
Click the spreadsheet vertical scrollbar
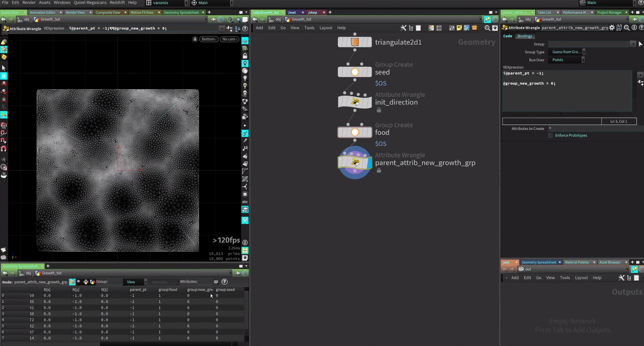[247, 313]
